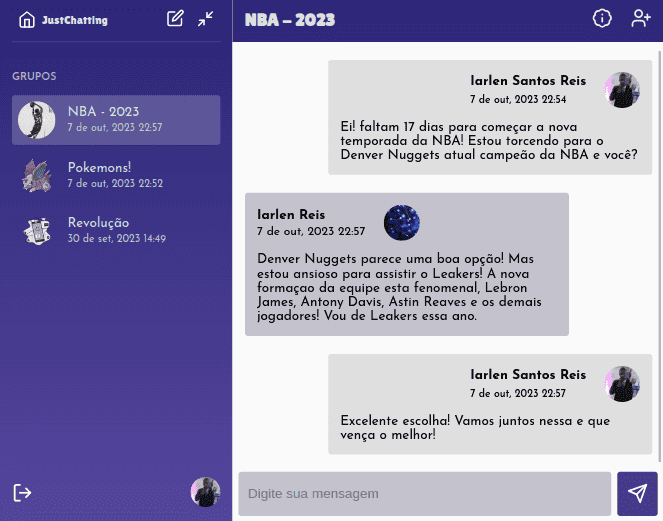Log out using the exit icon
Viewport: 663px width, 521px height.
22,493
